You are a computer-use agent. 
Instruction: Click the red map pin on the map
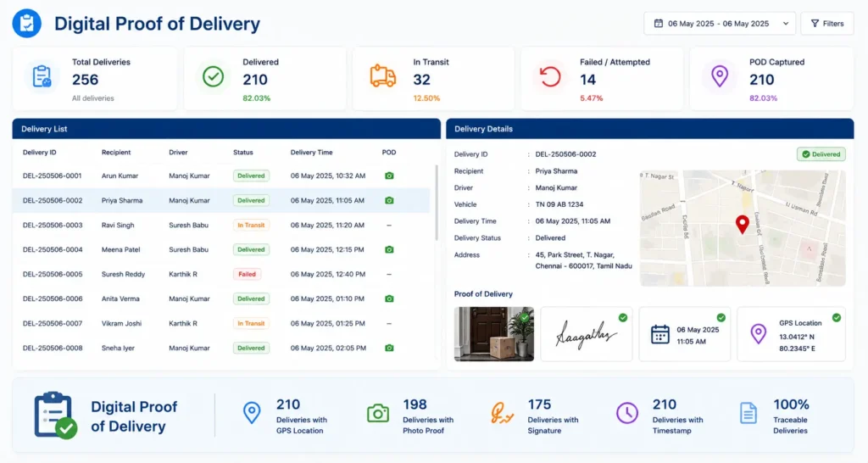743,225
